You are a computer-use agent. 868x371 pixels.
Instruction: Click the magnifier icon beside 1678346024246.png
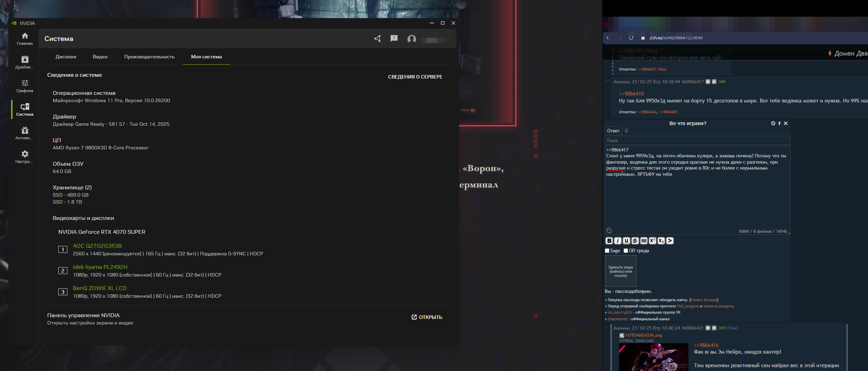(x=622, y=336)
